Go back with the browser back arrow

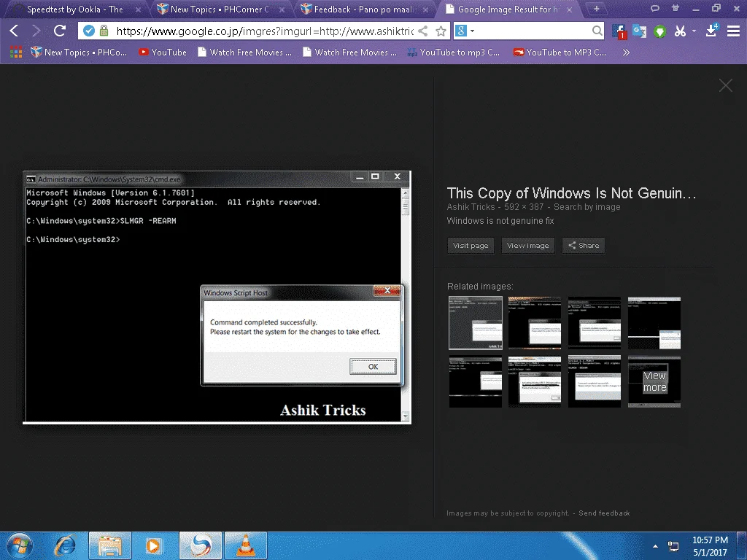[x=15, y=31]
